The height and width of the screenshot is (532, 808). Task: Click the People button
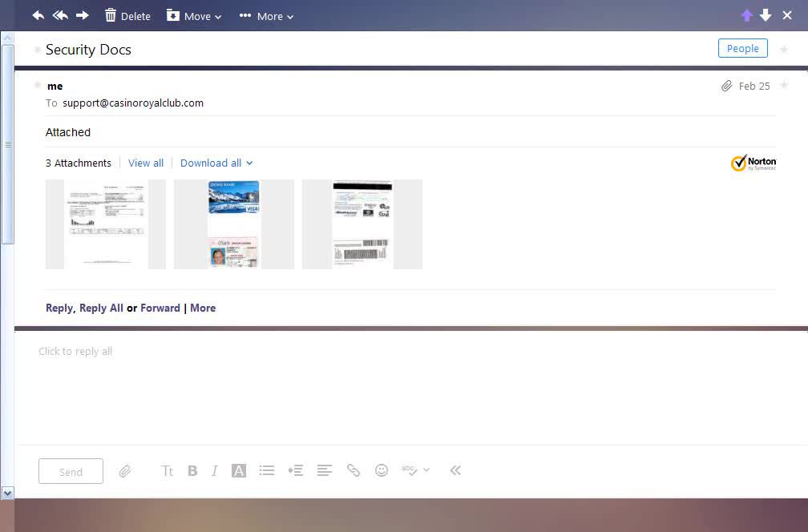742,48
